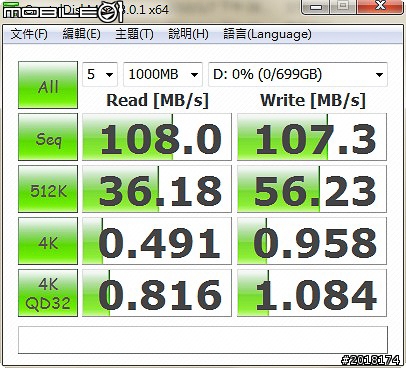Select the 4K write result 0.958
Image resolution: width=406 pixels, height=368 pixels.
(x=312, y=241)
